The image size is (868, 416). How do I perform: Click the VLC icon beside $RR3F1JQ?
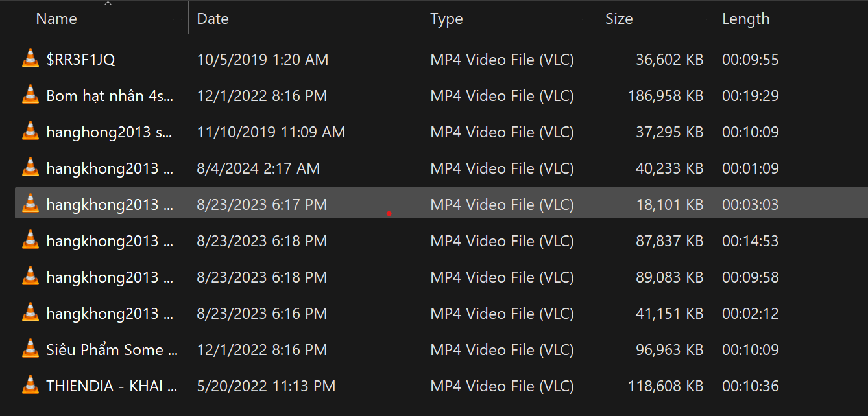(x=30, y=59)
